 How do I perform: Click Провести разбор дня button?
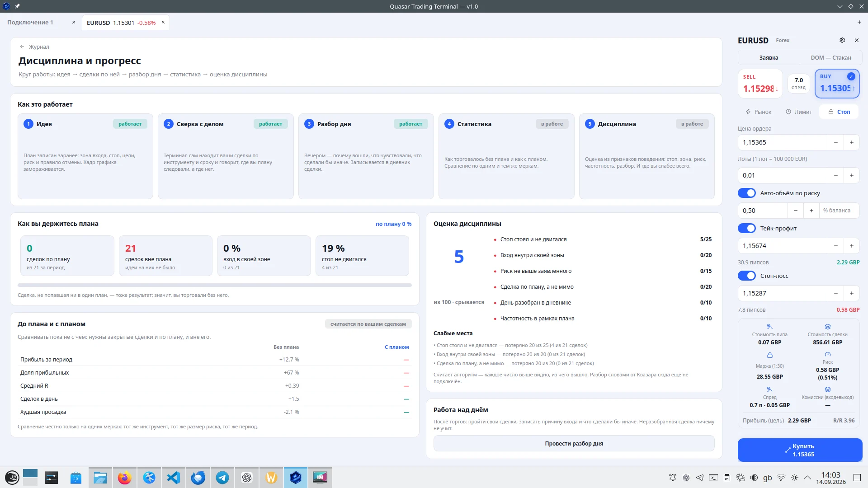click(x=574, y=443)
